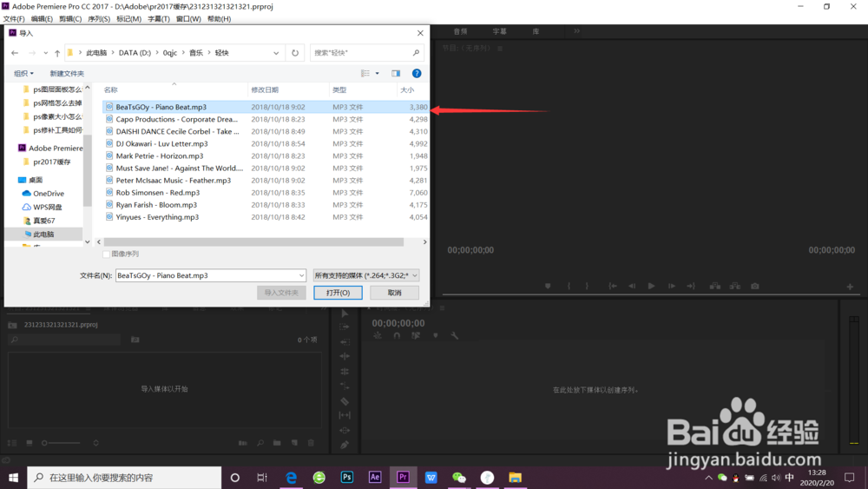Click the Extract button in Program monitor

(735, 286)
